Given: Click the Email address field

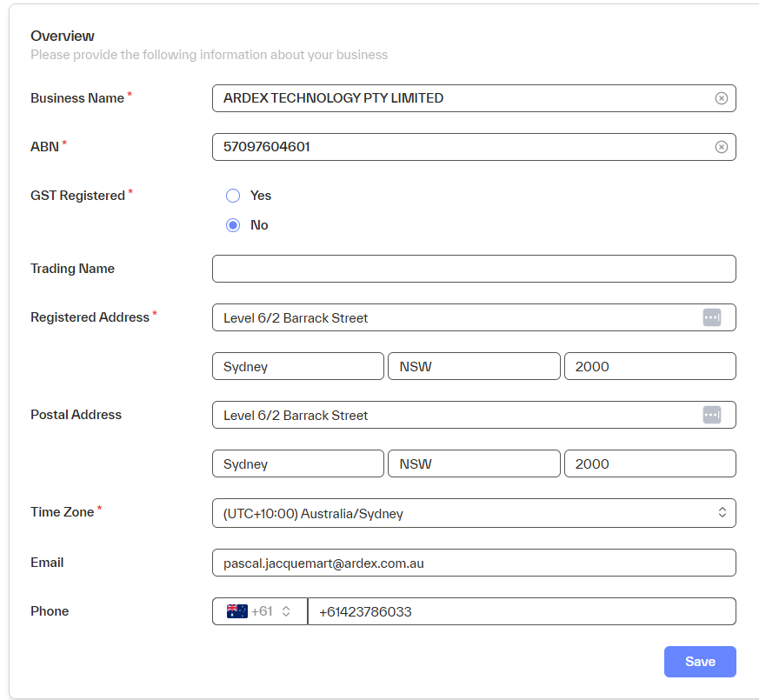Looking at the screenshot, I should pos(474,563).
